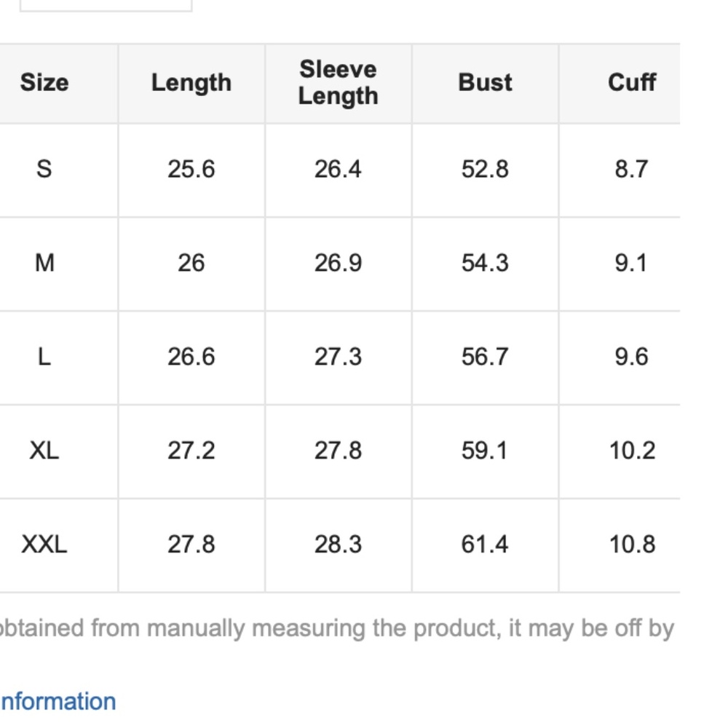This screenshot has height=728, width=728.
Task: Open the blue information link
Action: tap(58, 702)
